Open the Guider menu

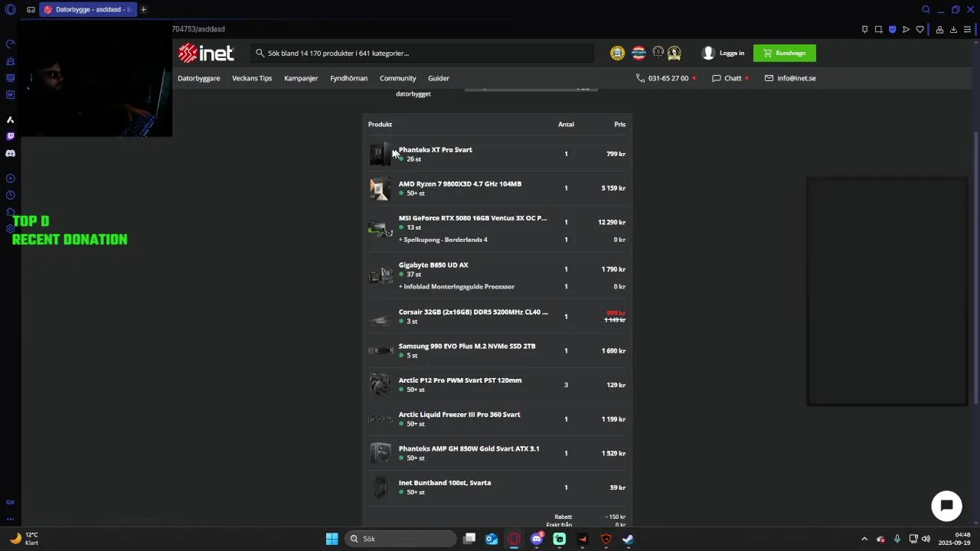[439, 78]
